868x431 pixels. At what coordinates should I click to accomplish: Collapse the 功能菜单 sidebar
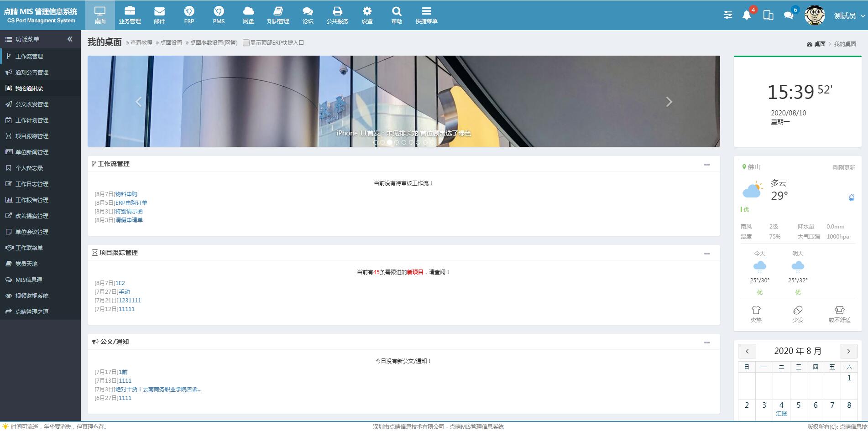(x=70, y=39)
